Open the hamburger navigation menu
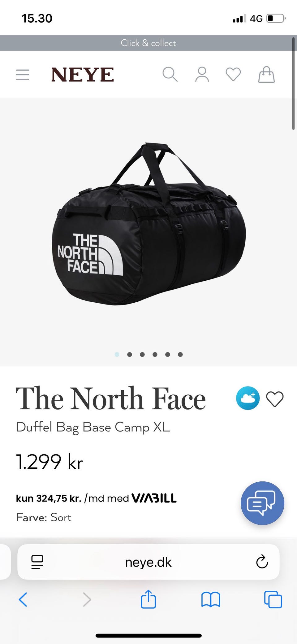The image size is (297, 644). click(x=23, y=75)
